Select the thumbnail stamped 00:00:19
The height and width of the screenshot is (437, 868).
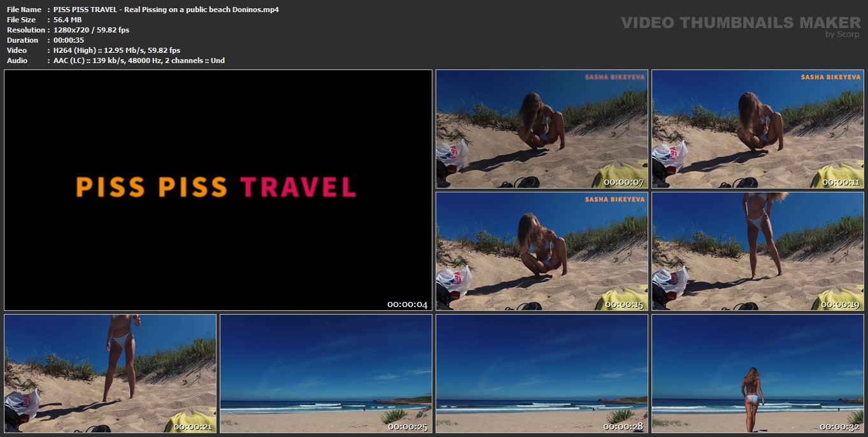758,251
